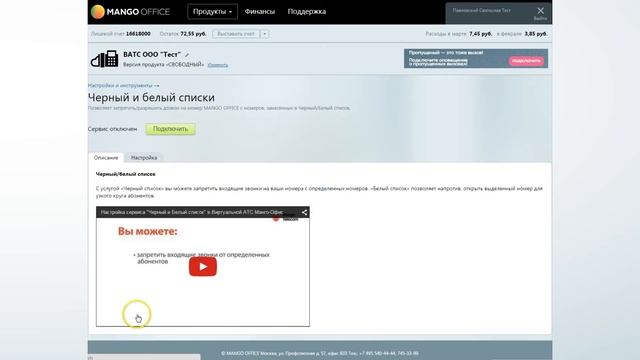Open the Продукты dropdown menu
This screenshot has height=360, width=640.
click(212, 12)
